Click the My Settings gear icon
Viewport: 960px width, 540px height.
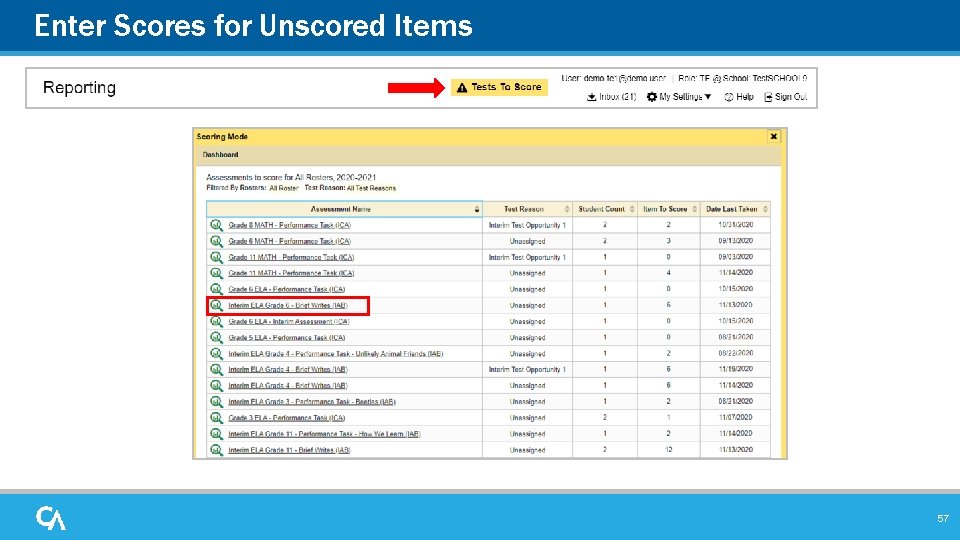(x=652, y=97)
